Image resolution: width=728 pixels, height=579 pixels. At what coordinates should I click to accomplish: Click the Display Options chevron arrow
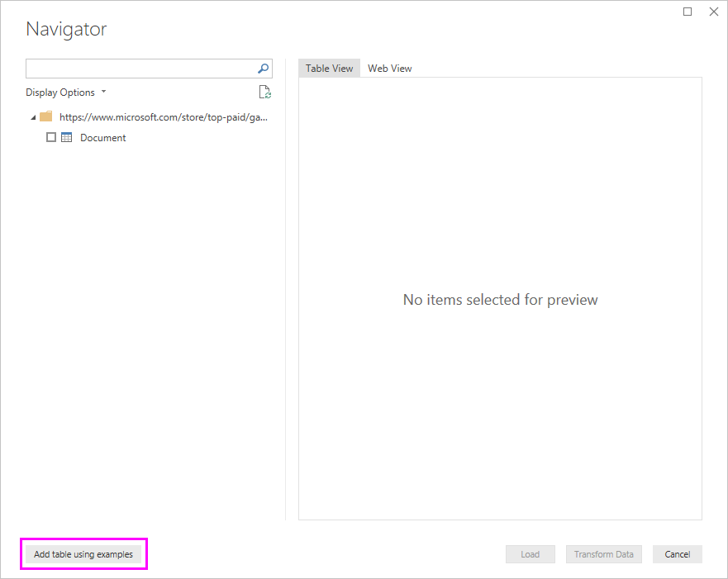[x=103, y=92]
